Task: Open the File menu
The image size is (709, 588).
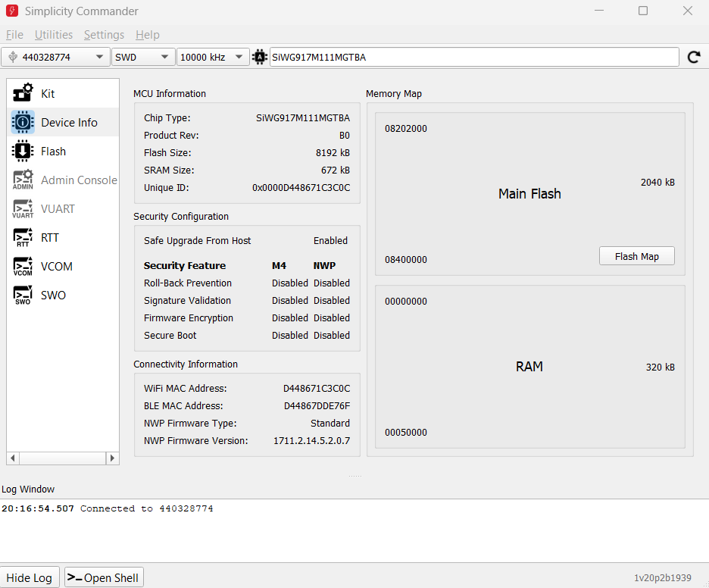Action: 14,35
